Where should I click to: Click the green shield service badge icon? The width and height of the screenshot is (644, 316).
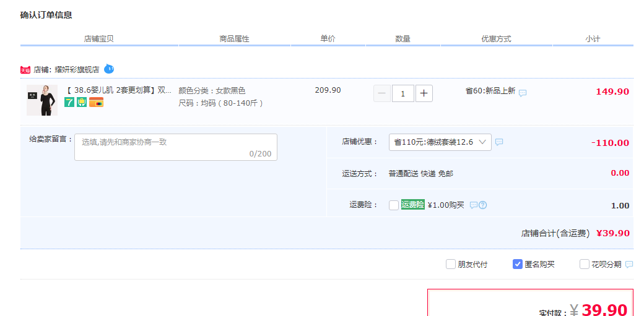click(x=82, y=102)
